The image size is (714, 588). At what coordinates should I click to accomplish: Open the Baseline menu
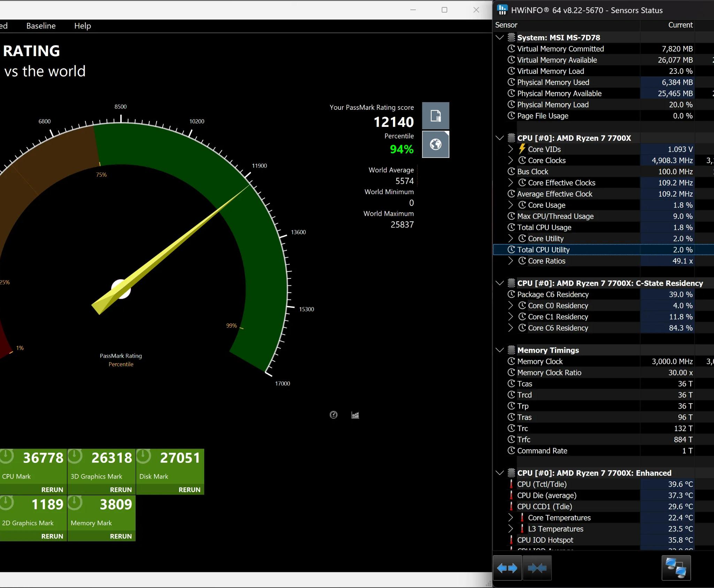[x=41, y=26]
